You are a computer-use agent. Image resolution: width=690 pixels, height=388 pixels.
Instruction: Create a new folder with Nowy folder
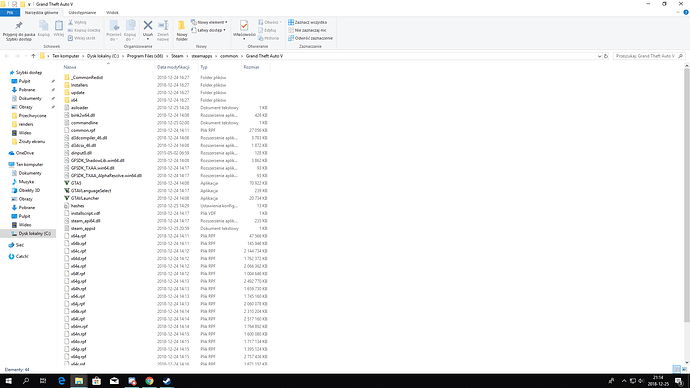tap(182, 30)
